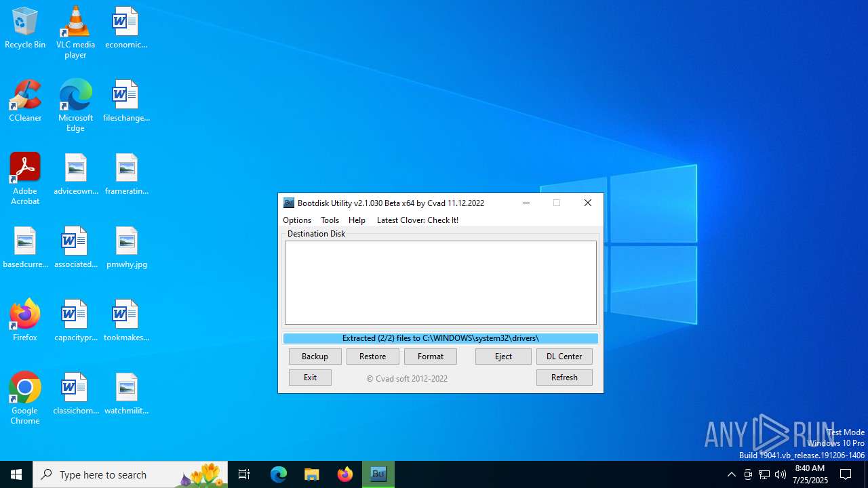
Task: Select the Google Chrome desktop shortcut
Action: point(25,399)
